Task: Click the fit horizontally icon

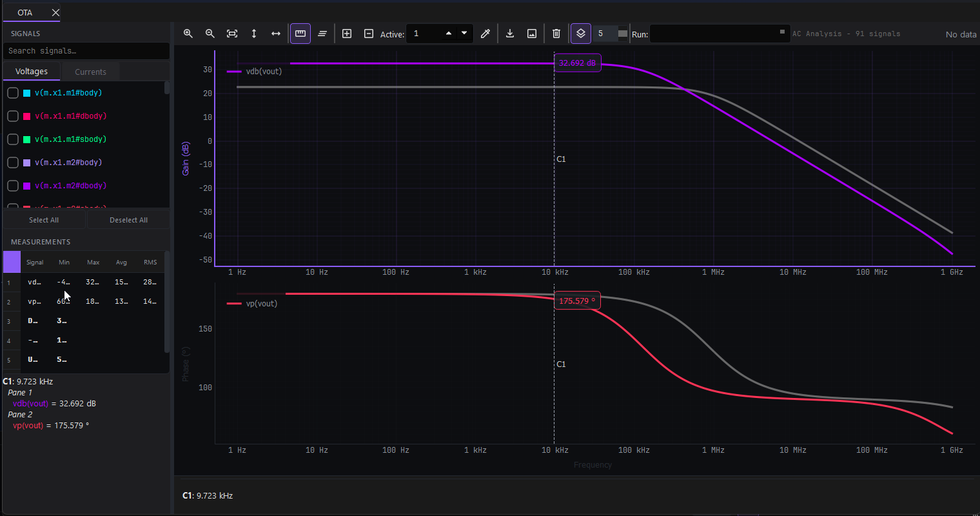Action: coord(275,34)
